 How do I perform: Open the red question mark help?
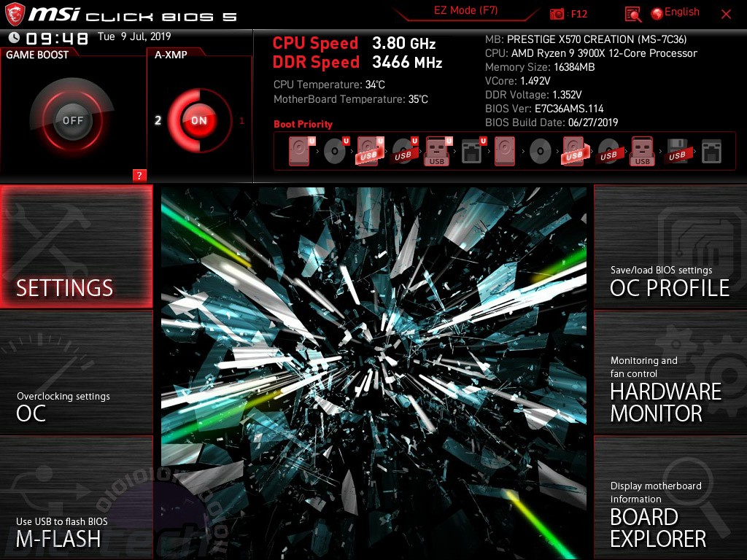pos(139,175)
